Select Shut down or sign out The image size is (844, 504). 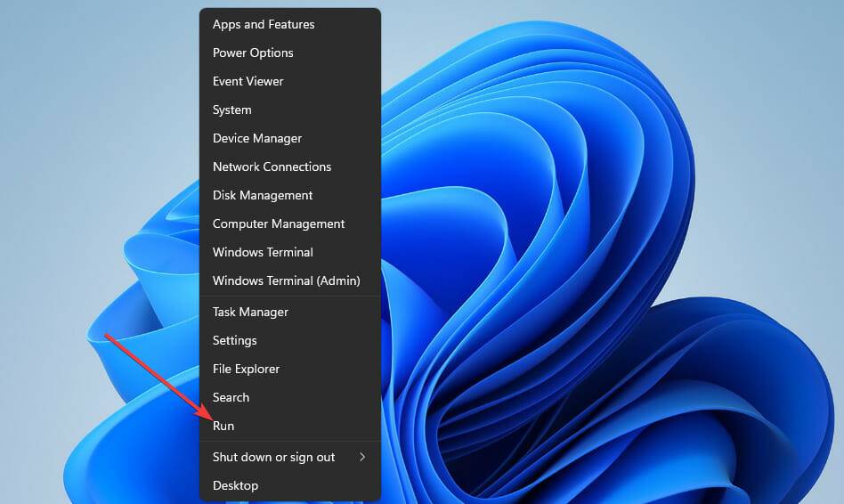tap(274, 457)
